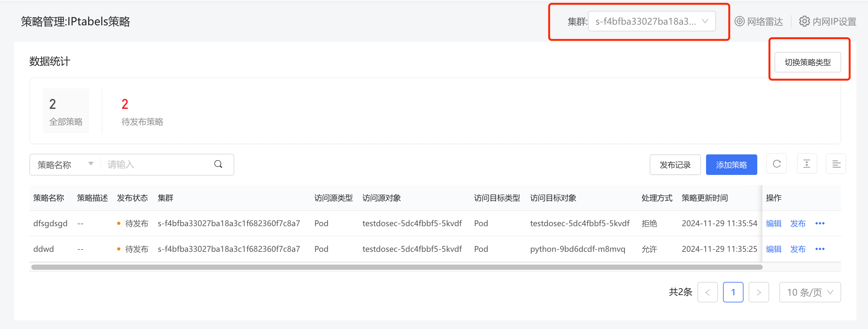This screenshot has width=868, height=329.
Task: Click the network radar icon
Action: click(x=739, y=21)
